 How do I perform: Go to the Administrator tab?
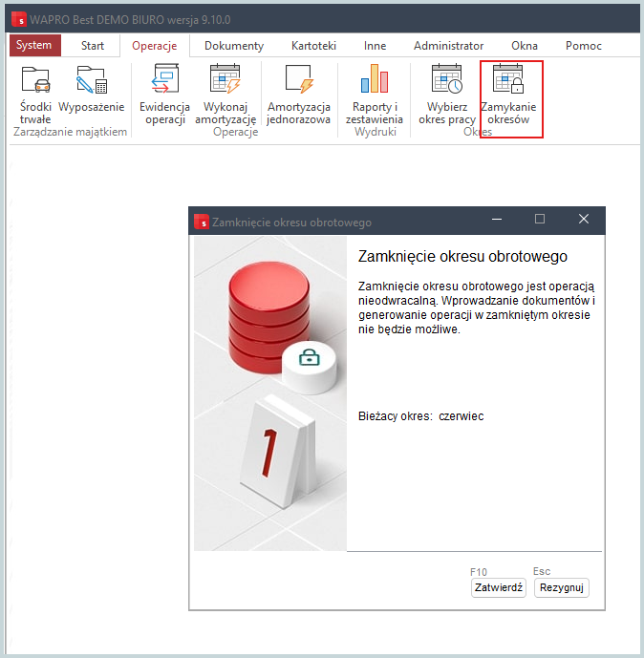click(x=448, y=45)
